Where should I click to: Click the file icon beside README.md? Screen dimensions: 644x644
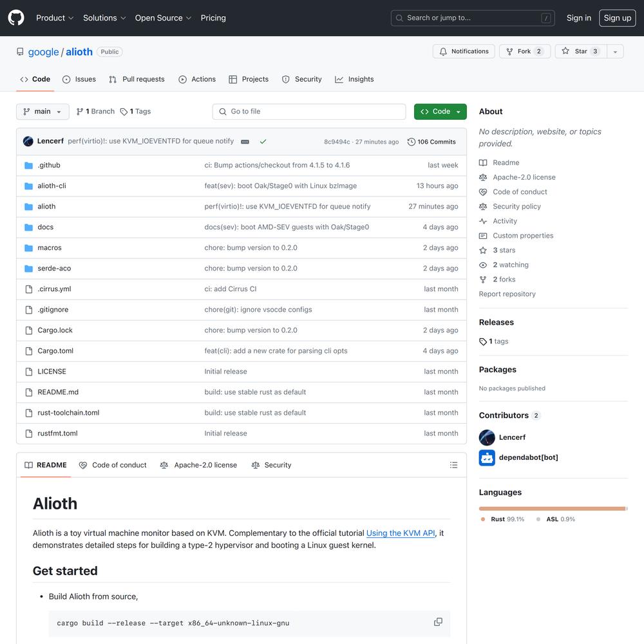[29, 392]
